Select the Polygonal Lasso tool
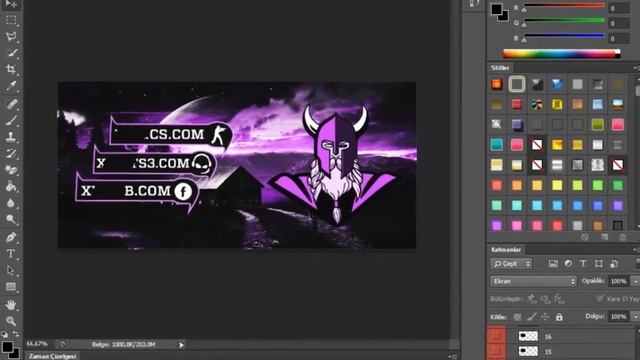 (11, 37)
